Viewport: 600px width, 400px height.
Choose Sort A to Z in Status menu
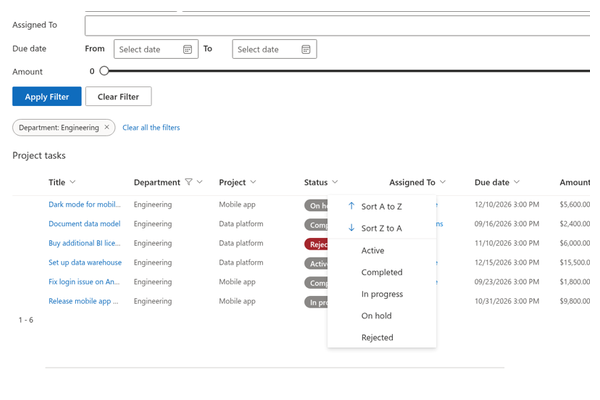382,206
